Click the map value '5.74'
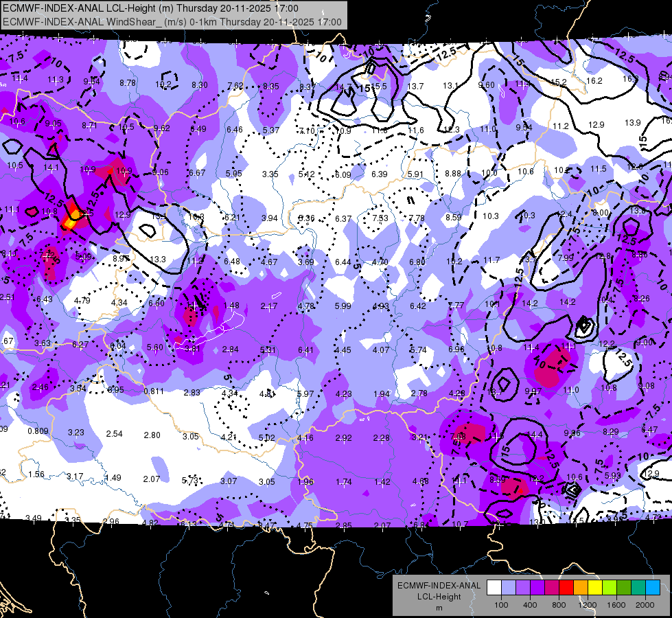Viewport: 672px width, 618px height. (418, 350)
